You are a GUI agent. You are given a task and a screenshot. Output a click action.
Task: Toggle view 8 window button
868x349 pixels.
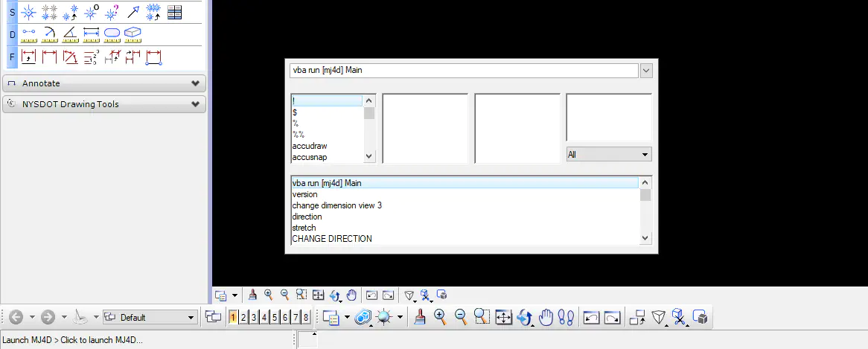[x=306, y=318]
